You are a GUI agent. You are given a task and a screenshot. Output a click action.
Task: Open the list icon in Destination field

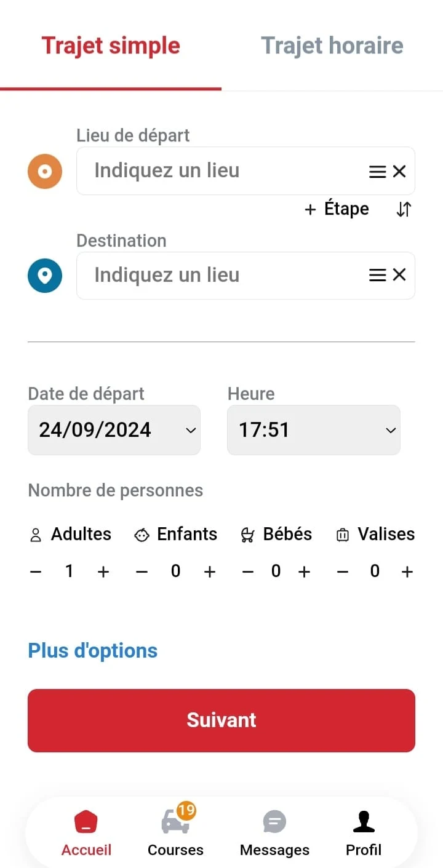point(378,275)
